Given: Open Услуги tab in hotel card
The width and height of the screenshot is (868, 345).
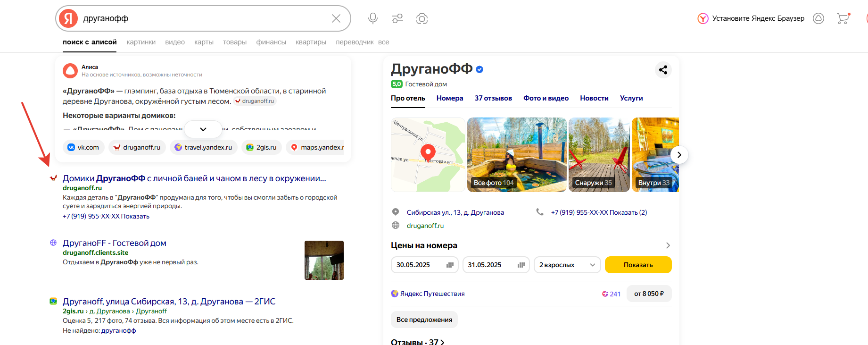Looking at the screenshot, I should pyautogui.click(x=631, y=98).
